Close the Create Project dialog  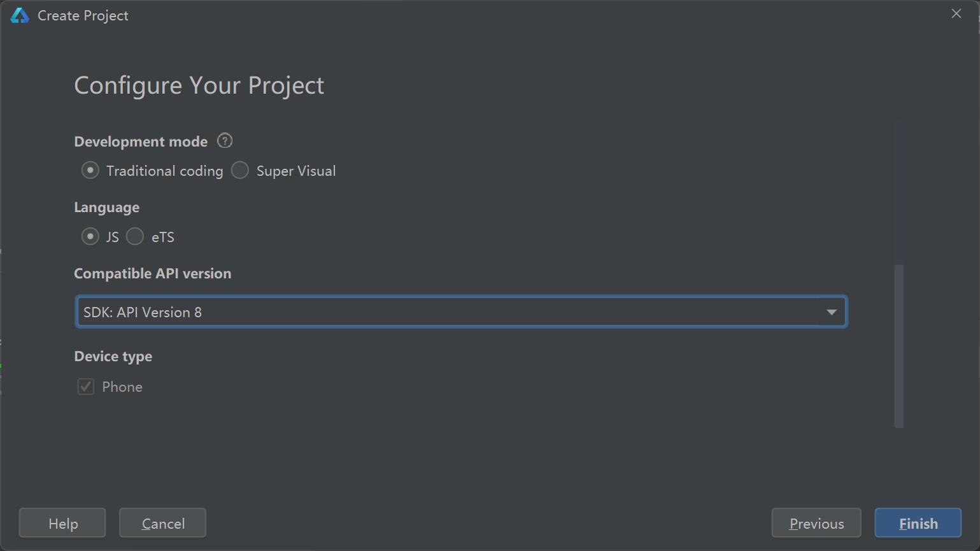[x=956, y=14]
